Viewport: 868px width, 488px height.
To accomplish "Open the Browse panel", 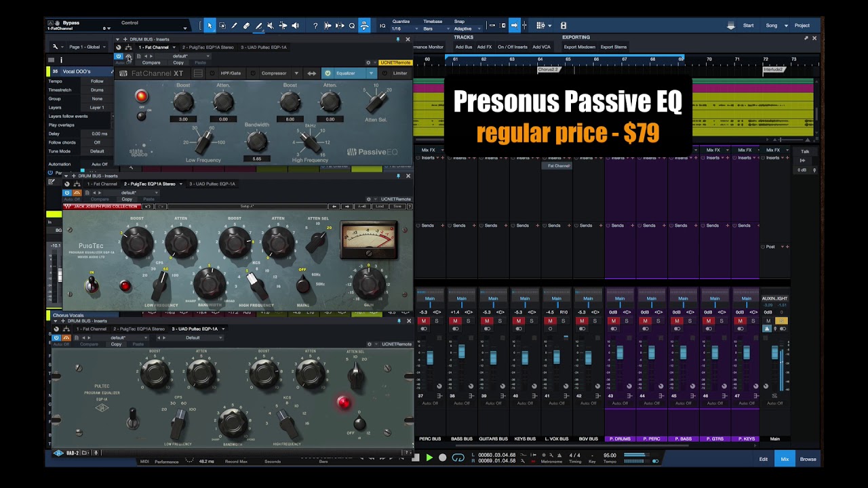I will 808,459.
